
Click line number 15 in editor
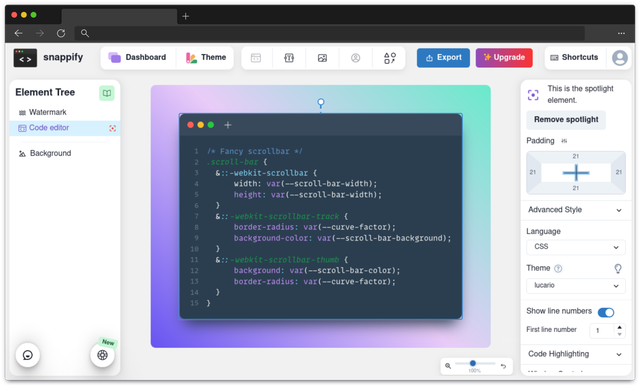tap(194, 303)
